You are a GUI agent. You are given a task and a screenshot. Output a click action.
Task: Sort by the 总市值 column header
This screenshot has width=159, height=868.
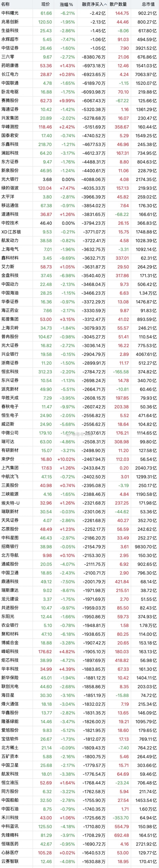[148, 4]
